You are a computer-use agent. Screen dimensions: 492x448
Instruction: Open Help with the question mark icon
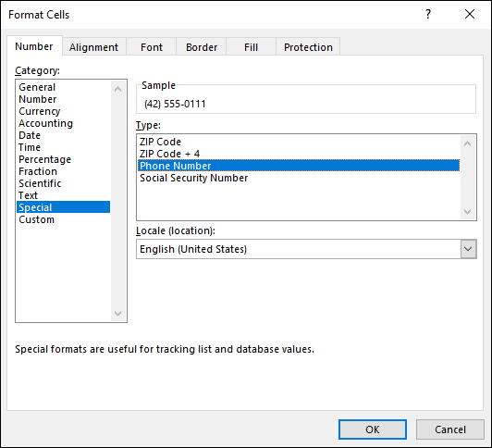click(428, 14)
